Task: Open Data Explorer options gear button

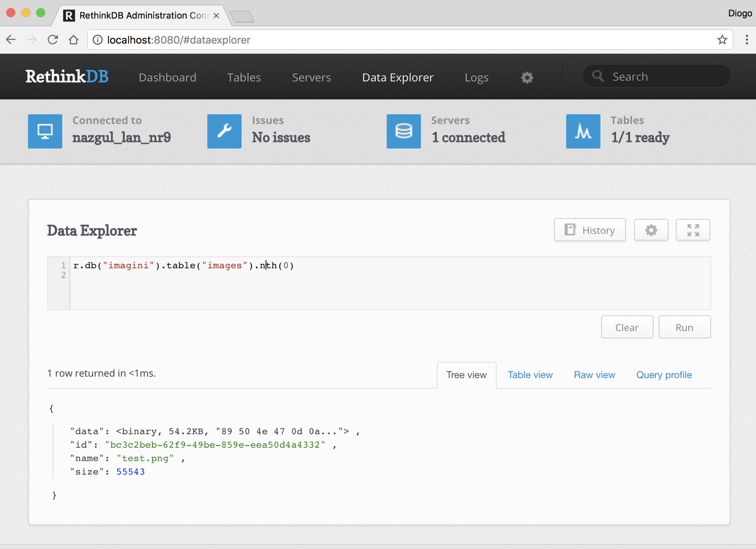Action: (651, 230)
